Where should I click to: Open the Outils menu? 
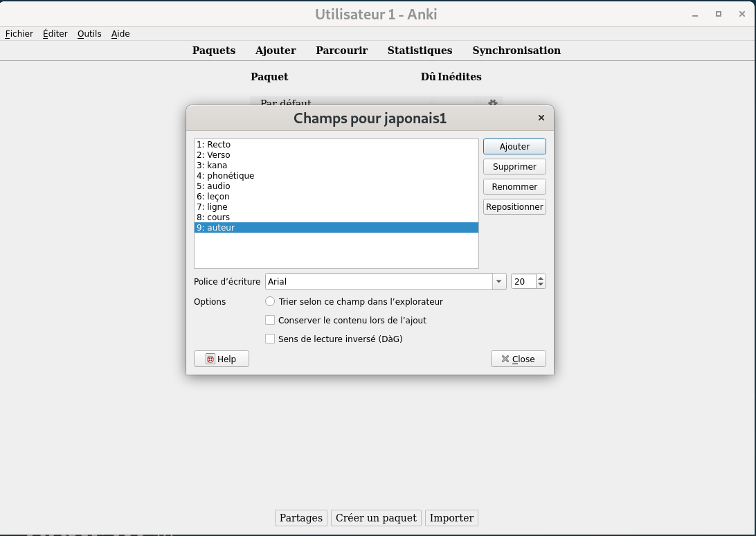(x=89, y=33)
